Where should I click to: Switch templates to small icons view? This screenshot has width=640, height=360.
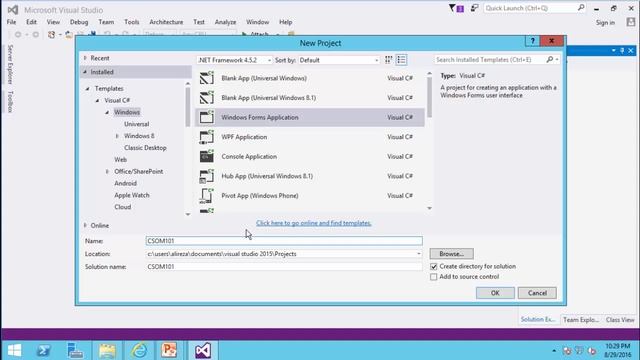point(389,60)
